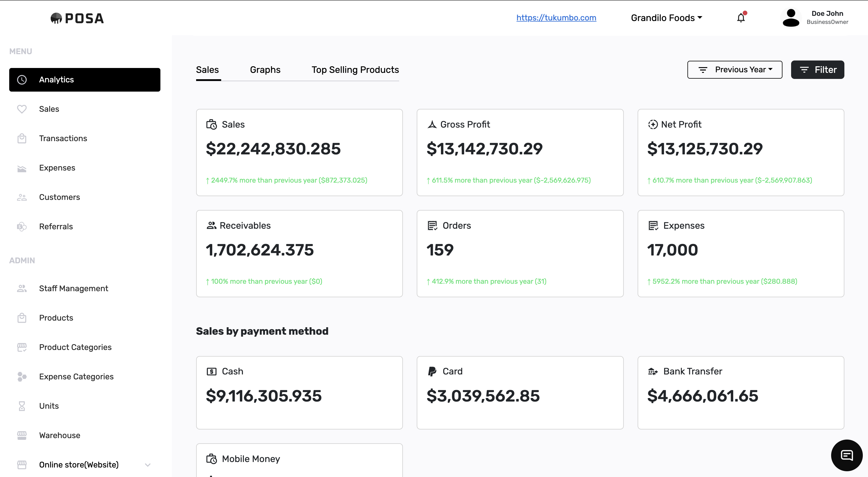Screen dimensions: 868x477
Task: Select the Staff Management icon
Action: [x=22, y=288]
